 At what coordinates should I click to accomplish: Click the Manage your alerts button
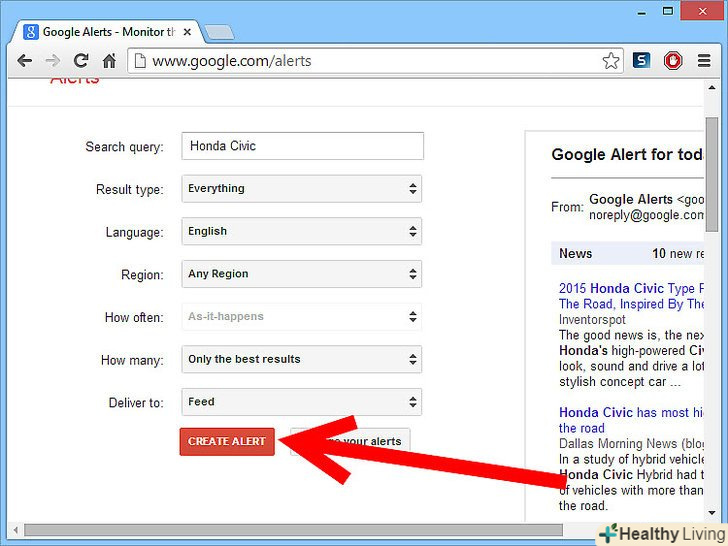click(x=351, y=442)
